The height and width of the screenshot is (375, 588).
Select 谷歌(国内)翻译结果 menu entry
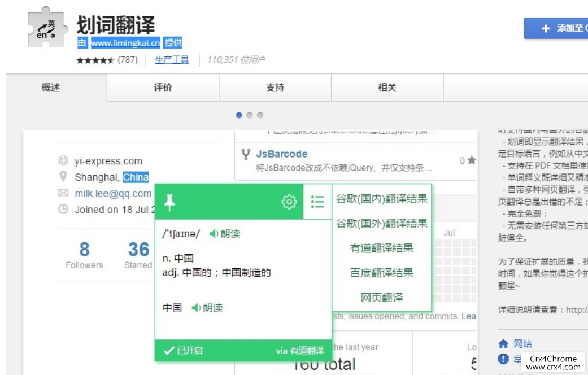pos(382,198)
